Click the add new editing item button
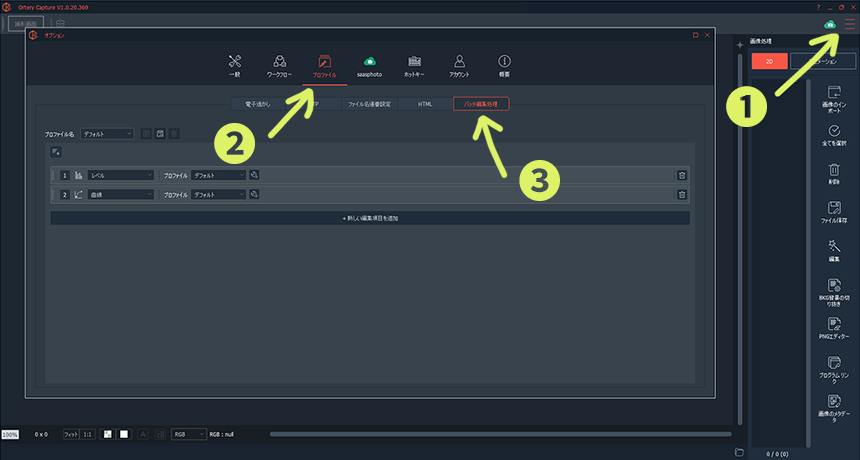 [x=370, y=217]
